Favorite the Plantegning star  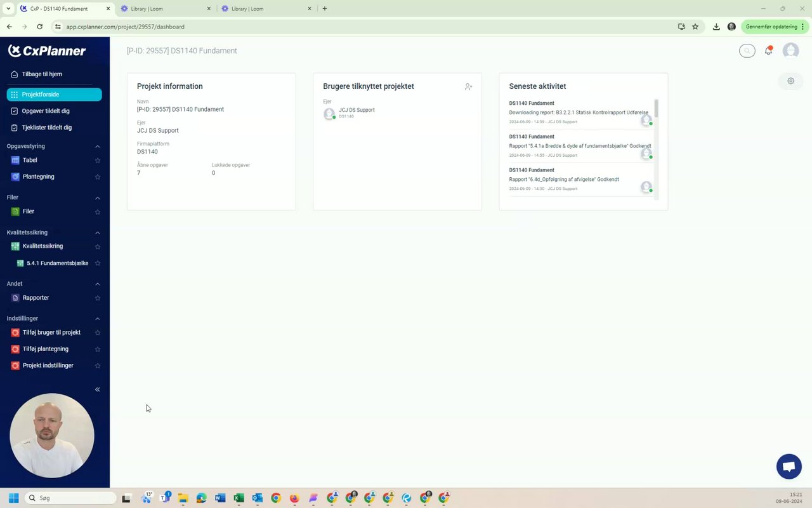[98, 177]
